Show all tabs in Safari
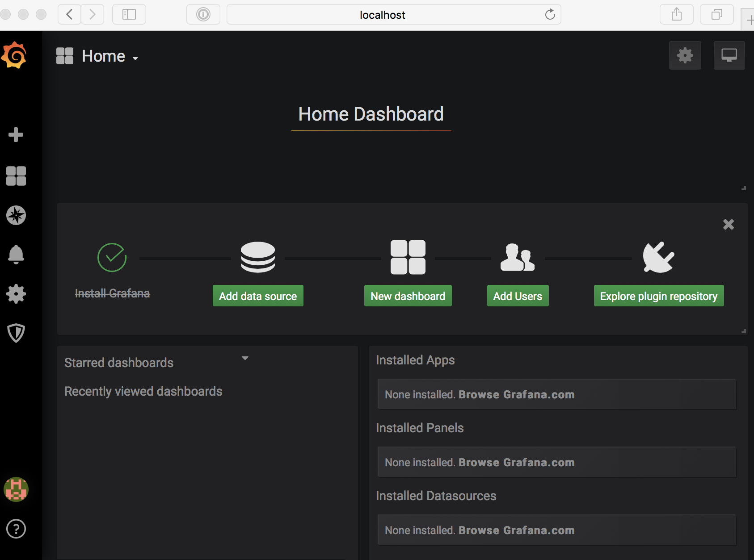This screenshot has height=560, width=754. [x=717, y=14]
